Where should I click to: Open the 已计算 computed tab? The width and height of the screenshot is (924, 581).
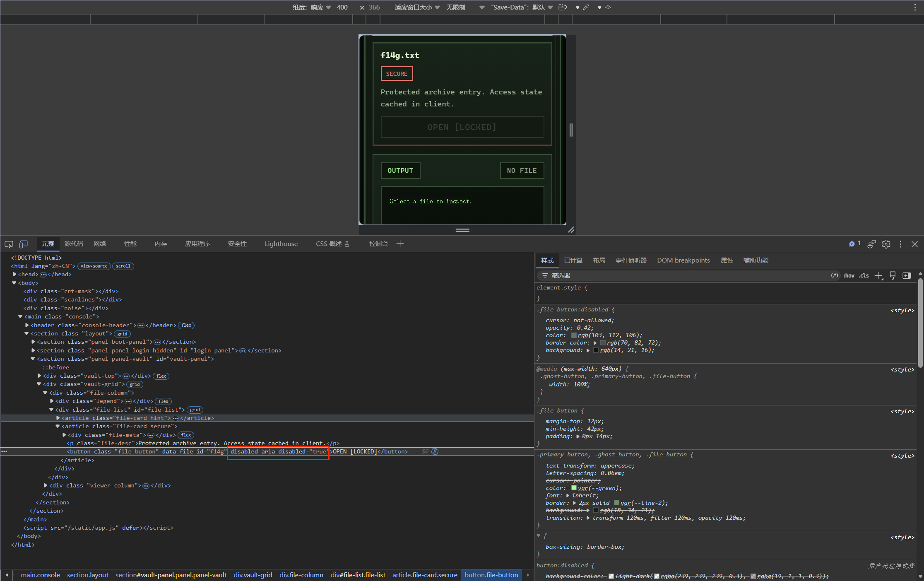pyautogui.click(x=573, y=260)
